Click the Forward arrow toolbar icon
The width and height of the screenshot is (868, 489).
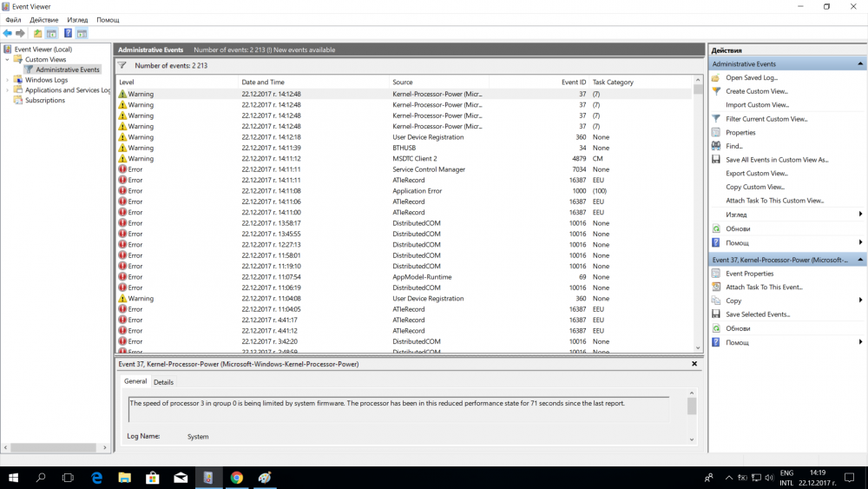(x=21, y=34)
